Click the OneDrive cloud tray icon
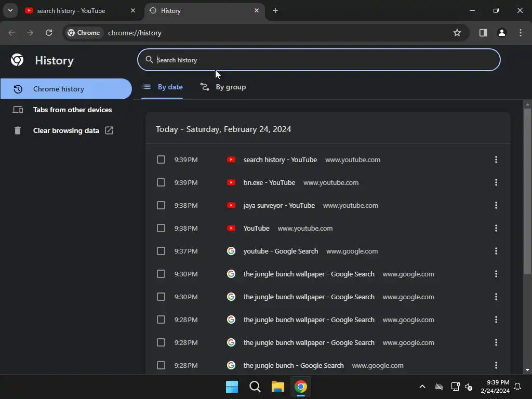Image resolution: width=532 pixels, height=399 pixels. (x=439, y=387)
